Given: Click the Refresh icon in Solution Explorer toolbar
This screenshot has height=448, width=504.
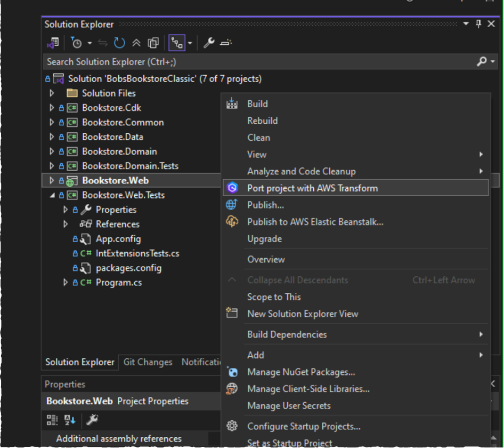Looking at the screenshot, I should tap(119, 43).
